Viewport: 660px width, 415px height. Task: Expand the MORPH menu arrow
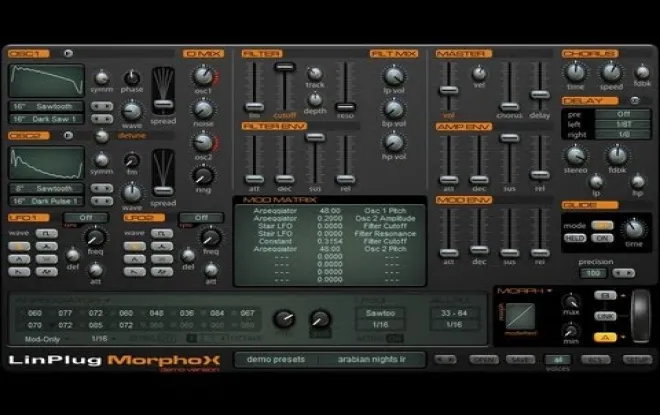coord(549,291)
